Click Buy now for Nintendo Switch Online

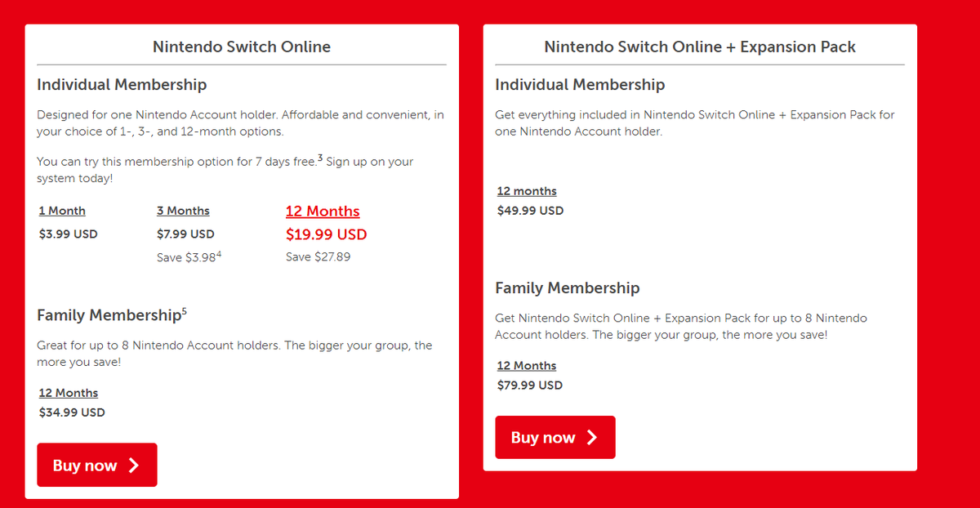(96, 465)
